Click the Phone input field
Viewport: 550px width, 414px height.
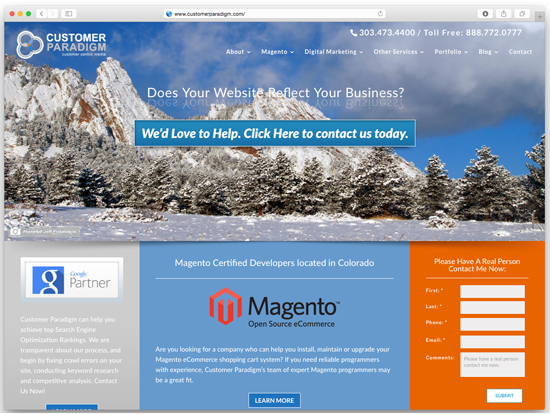click(492, 324)
